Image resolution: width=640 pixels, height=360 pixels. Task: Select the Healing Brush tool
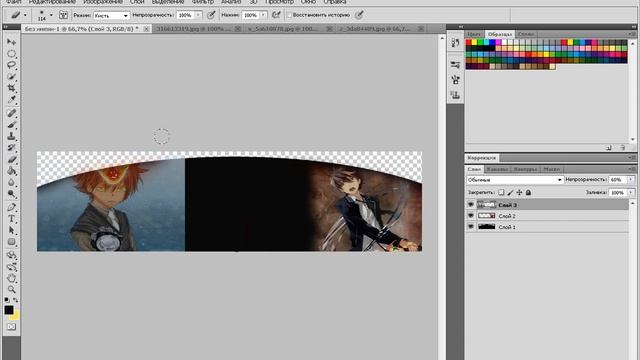11,113
